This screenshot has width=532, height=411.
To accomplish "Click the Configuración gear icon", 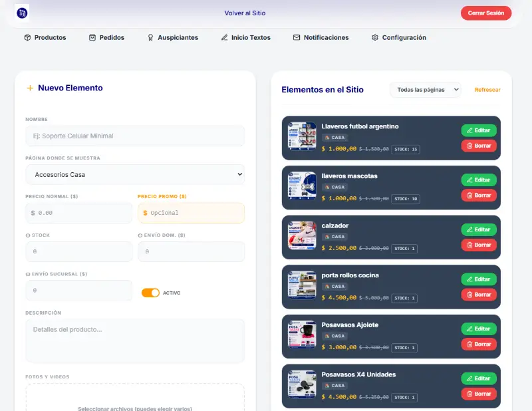I will point(375,37).
